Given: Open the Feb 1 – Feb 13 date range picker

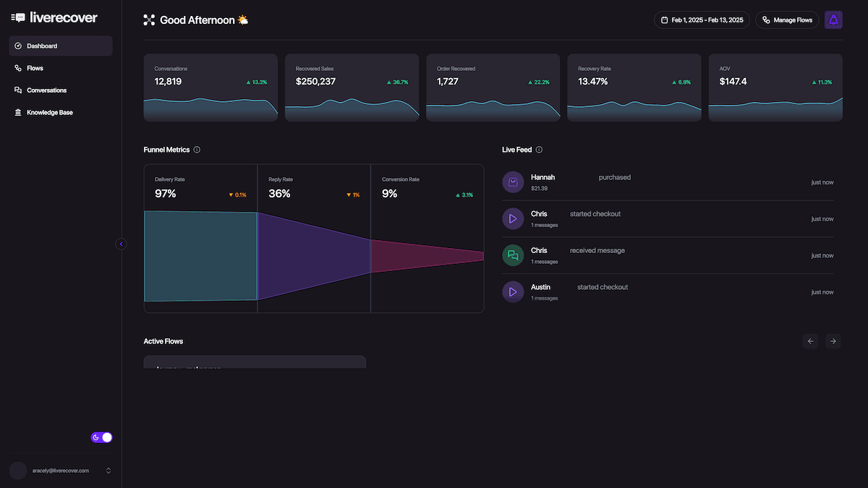Looking at the screenshot, I should pyautogui.click(x=702, y=20).
